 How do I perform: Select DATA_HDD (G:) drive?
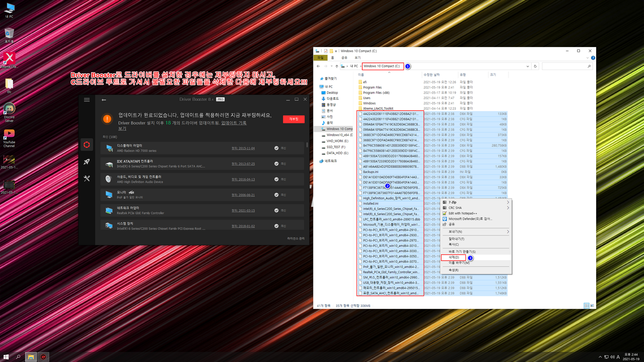click(337, 153)
